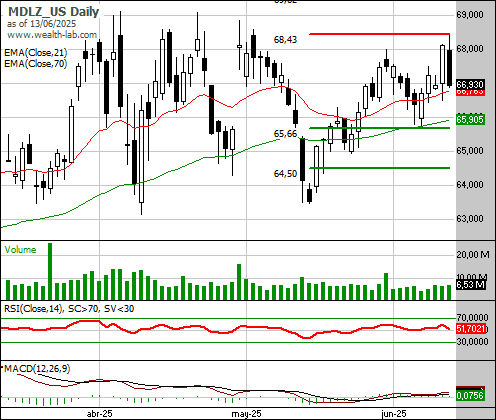The height and width of the screenshot is (420, 496).
Task: Click the 64,50 support level label
Action: pos(285,174)
